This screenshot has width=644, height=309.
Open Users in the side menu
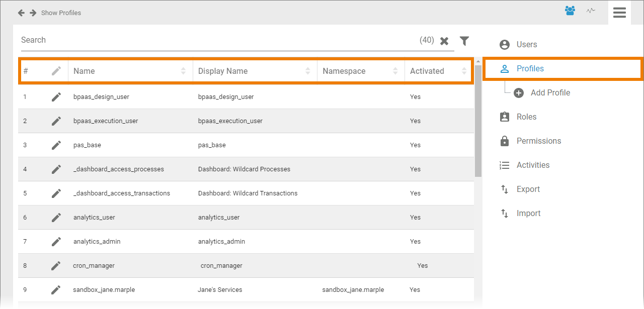point(526,45)
